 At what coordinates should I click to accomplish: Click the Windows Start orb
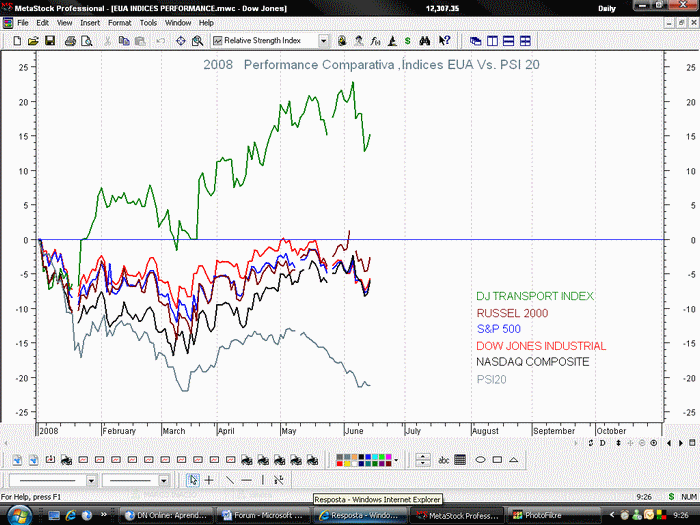20,515
